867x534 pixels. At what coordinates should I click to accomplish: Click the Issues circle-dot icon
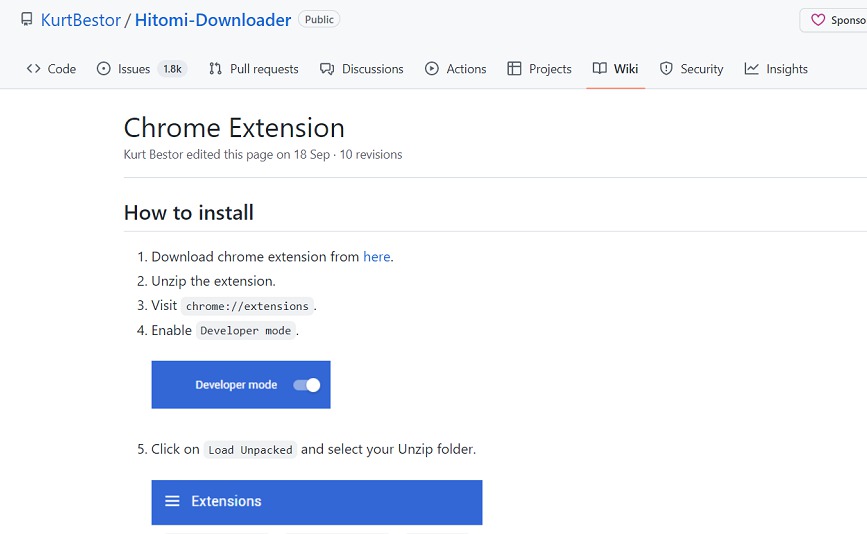pyautogui.click(x=103, y=69)
